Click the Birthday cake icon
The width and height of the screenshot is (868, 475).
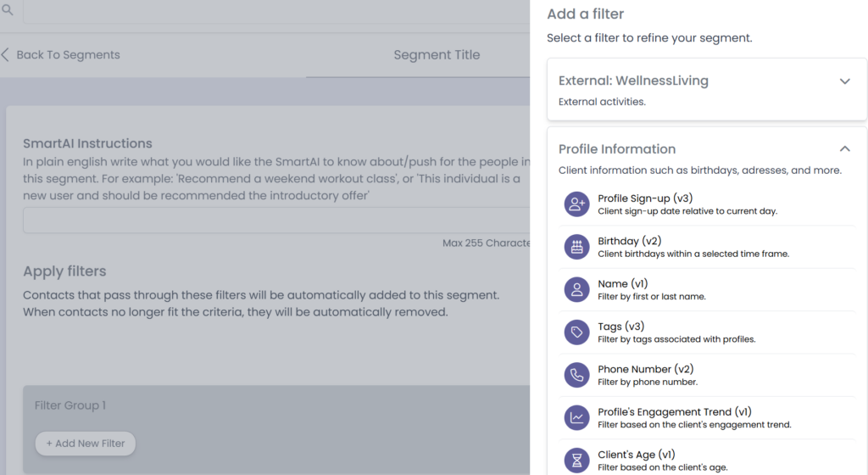577,247
